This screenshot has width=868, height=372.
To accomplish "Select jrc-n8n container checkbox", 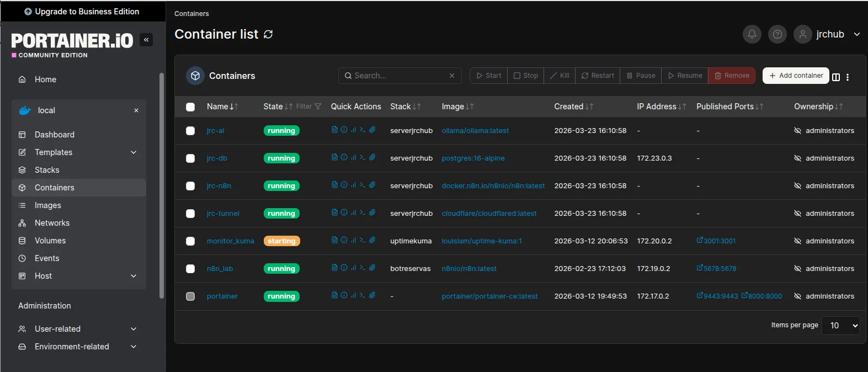I will [190, 186].
